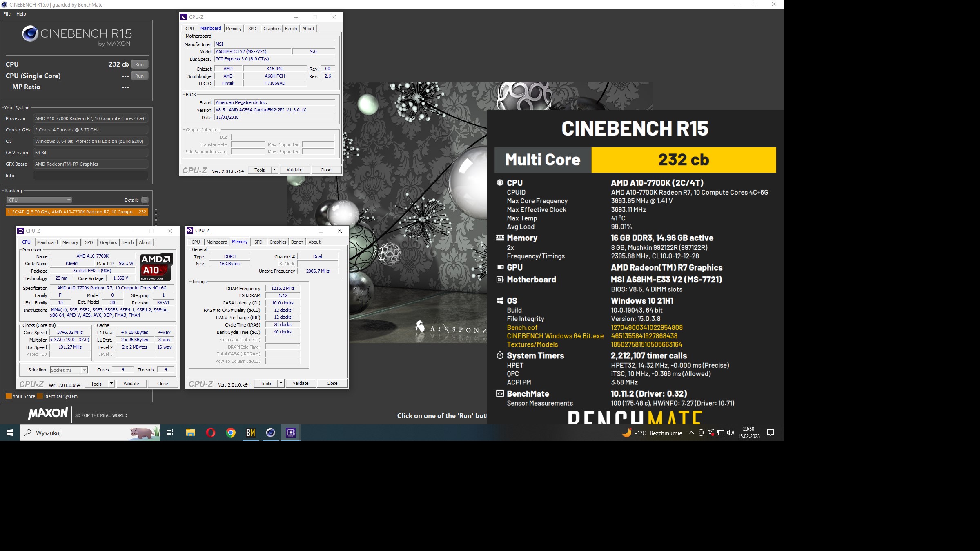Select the first ranking entry scoring 232
The image size is (980, 551).
(77, 212)
